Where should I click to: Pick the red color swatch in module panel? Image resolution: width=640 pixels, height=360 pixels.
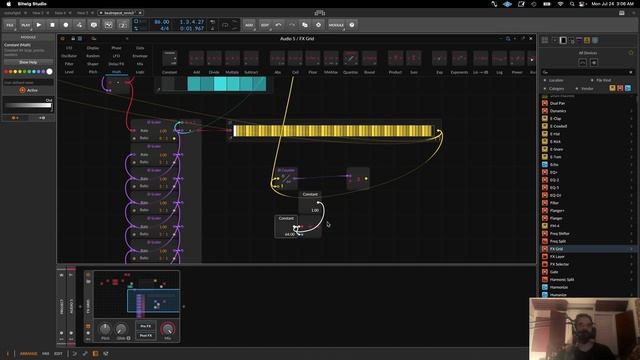[x=6, y=71]
